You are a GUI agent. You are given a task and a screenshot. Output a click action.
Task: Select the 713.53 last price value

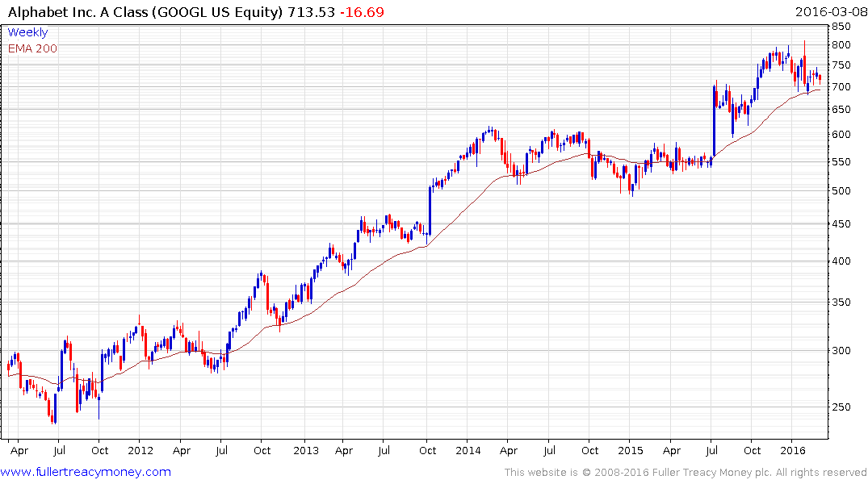311,12
